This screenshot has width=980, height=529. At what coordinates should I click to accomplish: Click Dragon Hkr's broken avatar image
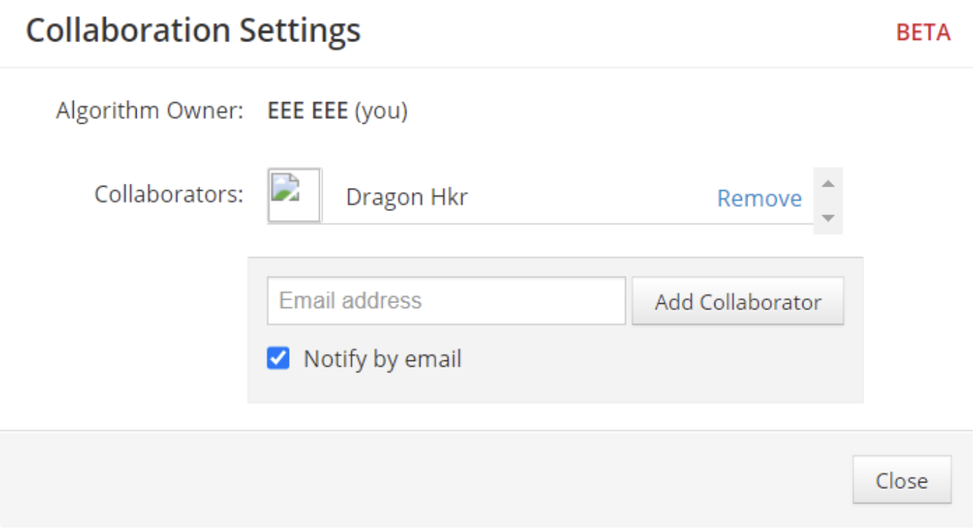[x=294, y=195]
